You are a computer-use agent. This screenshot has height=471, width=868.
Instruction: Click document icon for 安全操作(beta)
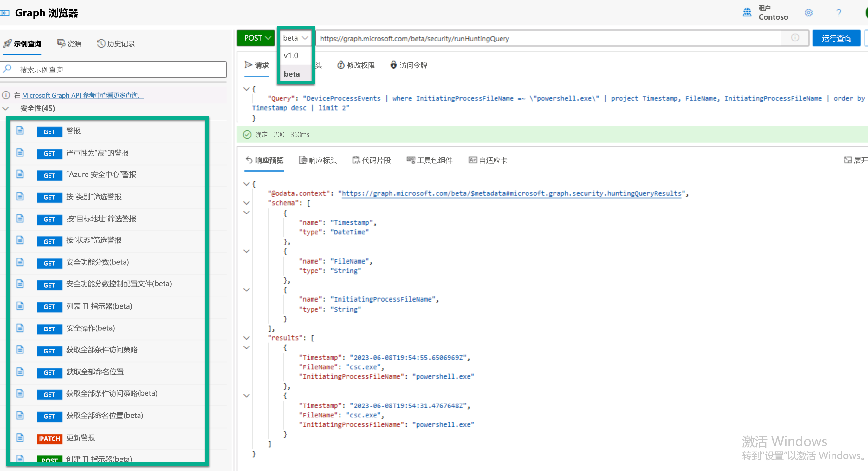[x=20, y=328]
